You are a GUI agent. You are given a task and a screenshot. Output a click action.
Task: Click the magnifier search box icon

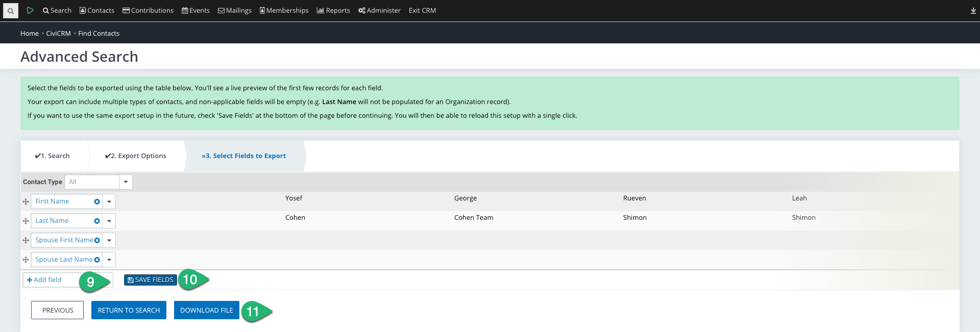tap(10, 11)
